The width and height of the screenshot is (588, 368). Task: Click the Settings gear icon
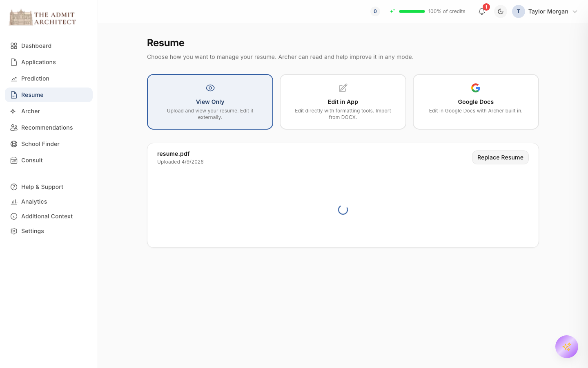click(x=14, y=231)
